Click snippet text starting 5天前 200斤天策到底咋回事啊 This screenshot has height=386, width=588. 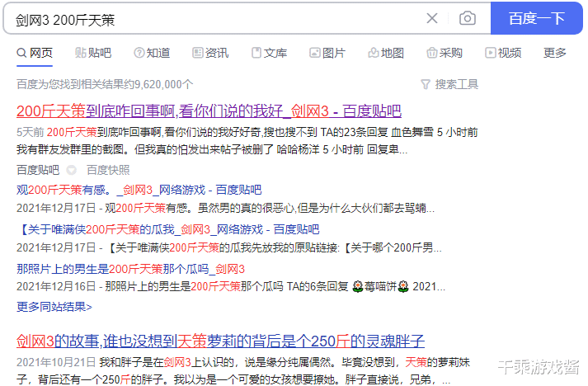[247, 132]
